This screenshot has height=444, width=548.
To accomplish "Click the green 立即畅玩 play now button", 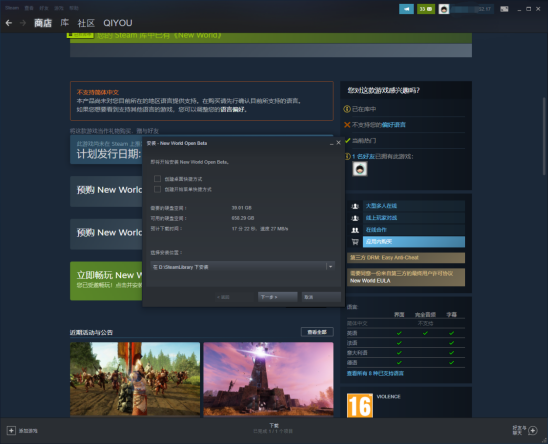I will pyautogui.click(x=106, y=281).
